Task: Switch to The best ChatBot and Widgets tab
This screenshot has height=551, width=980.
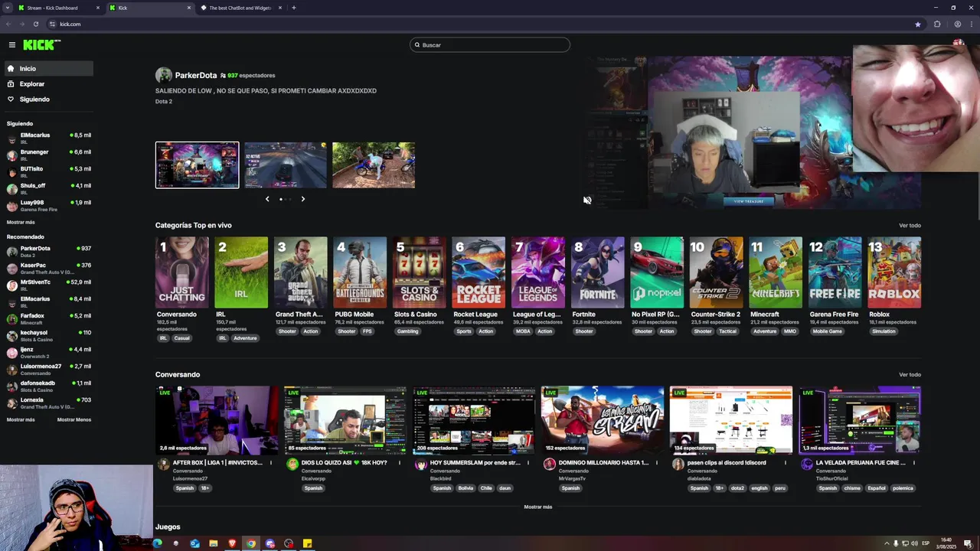Action: (x=241, y=8)
